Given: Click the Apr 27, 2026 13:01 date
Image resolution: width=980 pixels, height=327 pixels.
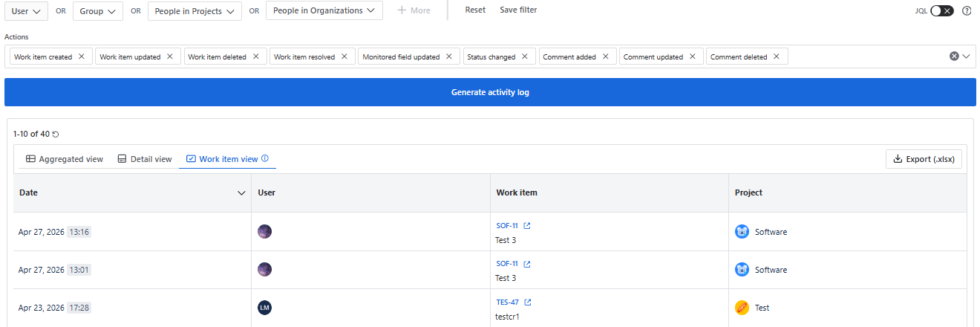Looking at the screenshot, I should pos(54,270).
